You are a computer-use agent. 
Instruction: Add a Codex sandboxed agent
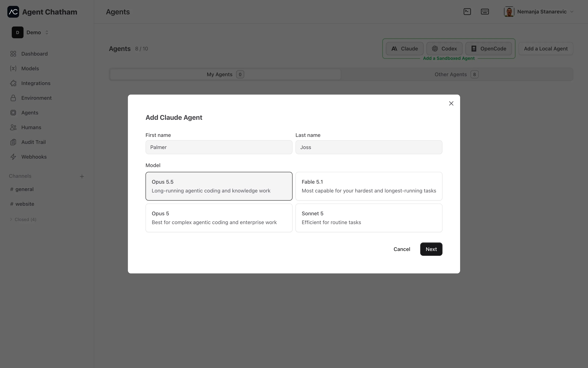tap(444, 49)
